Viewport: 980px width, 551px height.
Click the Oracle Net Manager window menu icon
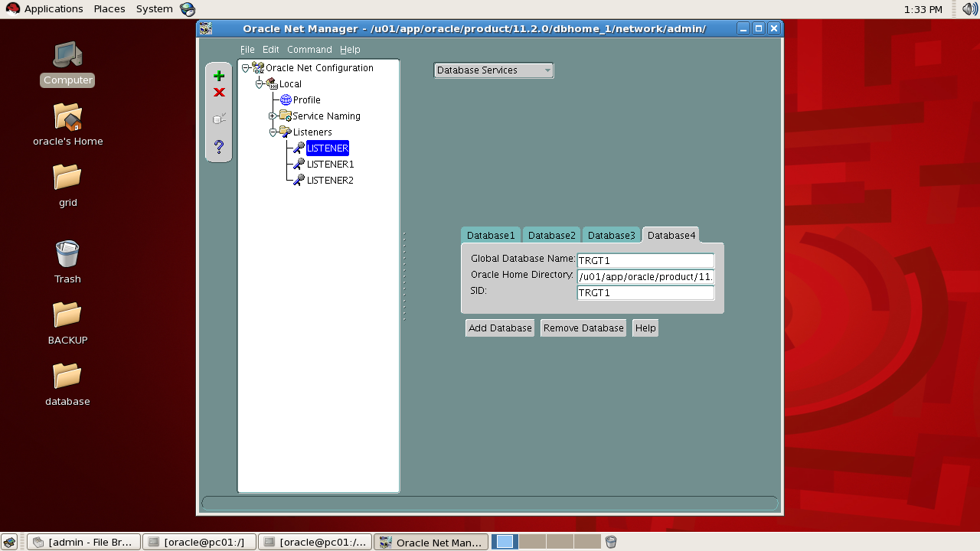(x=205, y=28)
